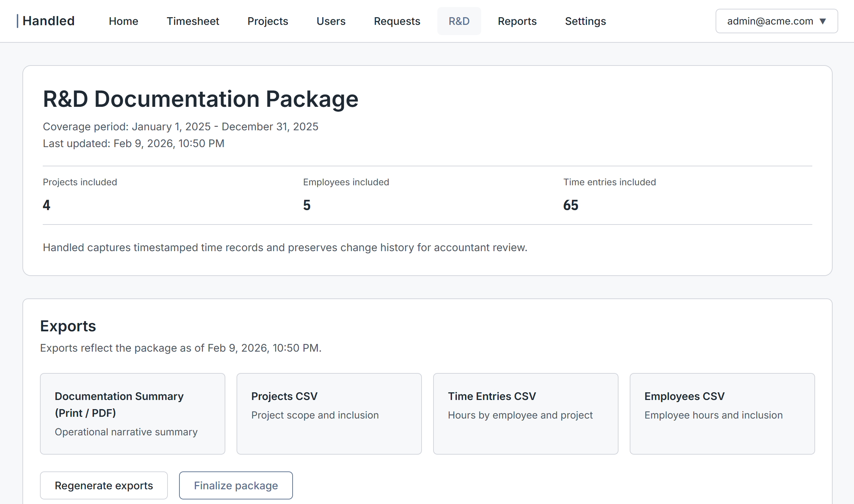Click Regenerate exports

point(104,485)
